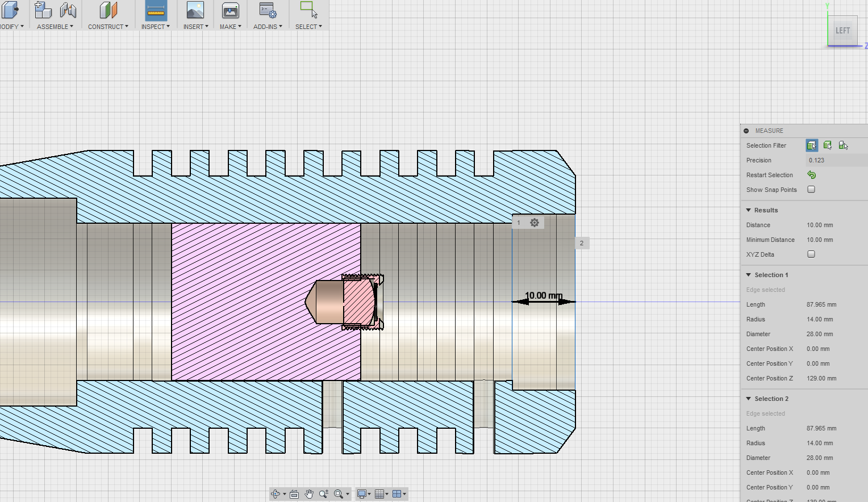
Task: Click the 3D Print icon in Make
Action: 230,11
